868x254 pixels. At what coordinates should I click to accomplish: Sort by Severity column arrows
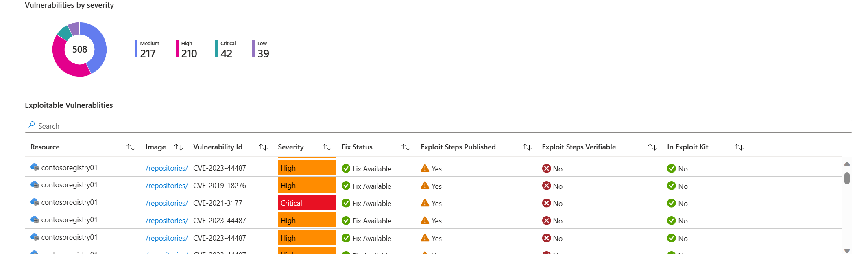click(x=327, y=147)
